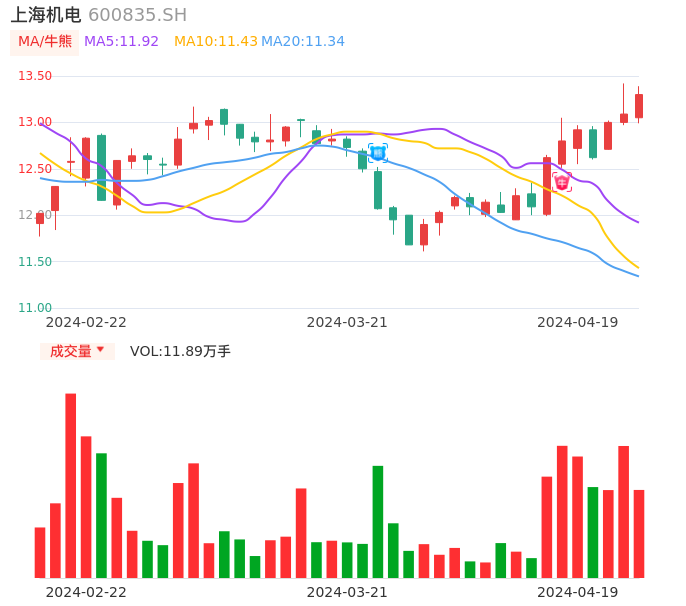This screenshot has height=606, width=686.
Task: Click the 13.50 price axis label
Action: click(35, 76)
